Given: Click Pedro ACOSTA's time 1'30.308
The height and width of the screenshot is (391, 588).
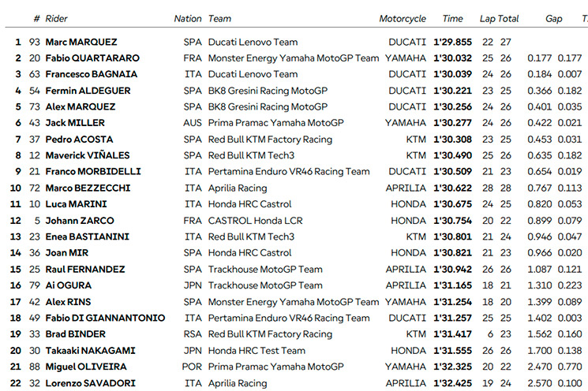Looking at the screenshot, I should (x=452, y=140).
